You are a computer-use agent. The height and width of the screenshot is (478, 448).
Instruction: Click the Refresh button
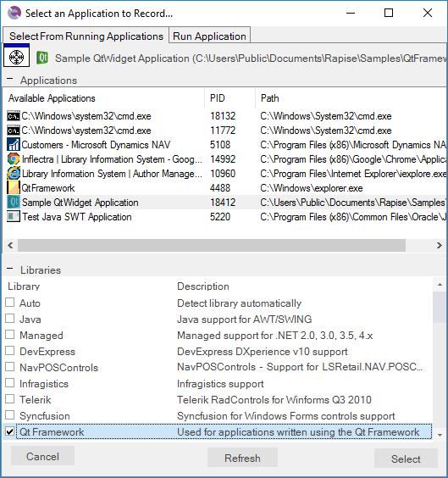[242, 458]
